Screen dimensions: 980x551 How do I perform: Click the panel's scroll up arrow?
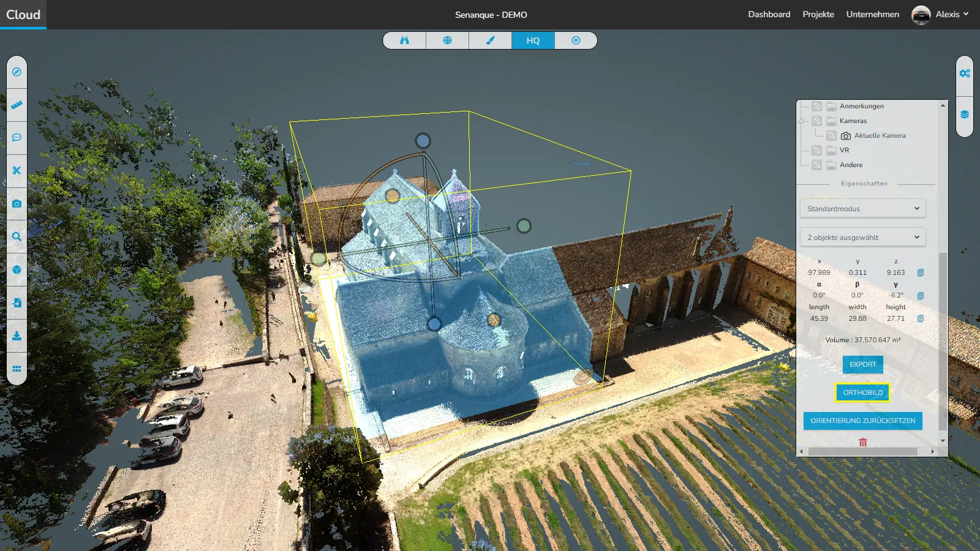(x=943, y=105)
